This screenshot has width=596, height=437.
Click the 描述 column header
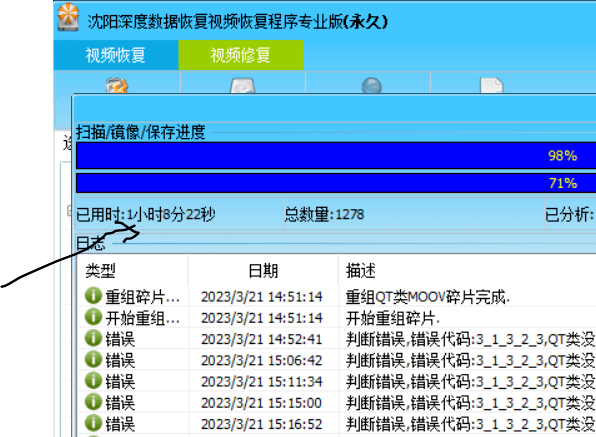(467, 271)
